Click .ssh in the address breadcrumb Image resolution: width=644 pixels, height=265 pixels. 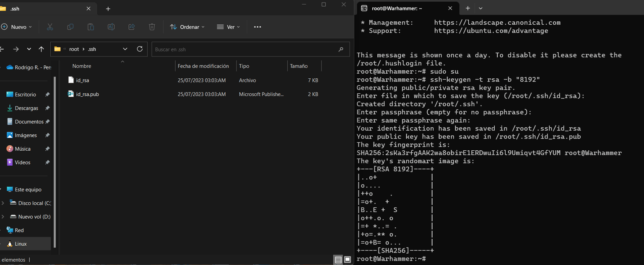coord(92,49)
